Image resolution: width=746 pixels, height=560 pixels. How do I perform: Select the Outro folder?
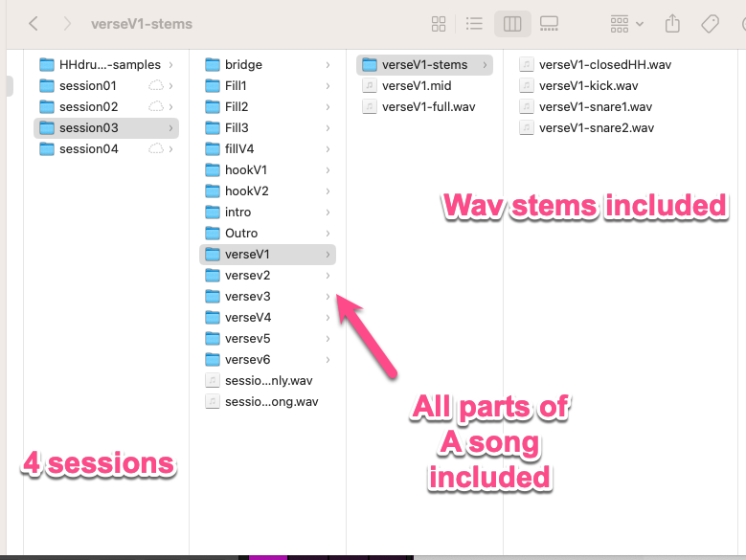240,234
